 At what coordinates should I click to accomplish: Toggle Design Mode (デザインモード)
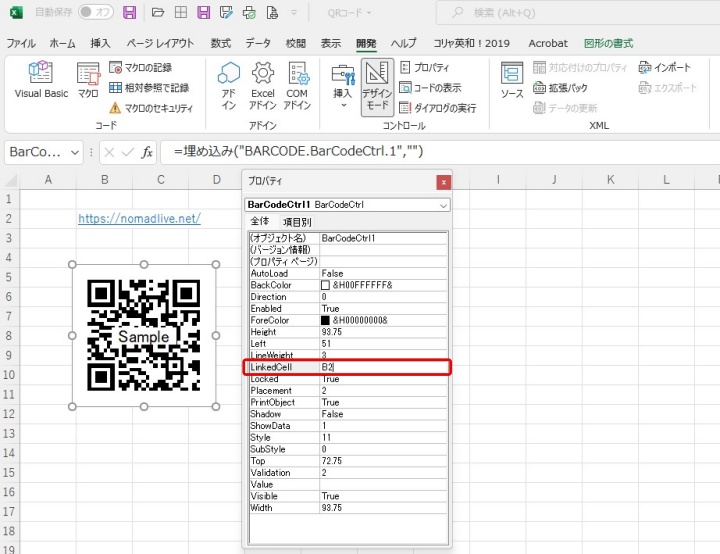point(377,86)
